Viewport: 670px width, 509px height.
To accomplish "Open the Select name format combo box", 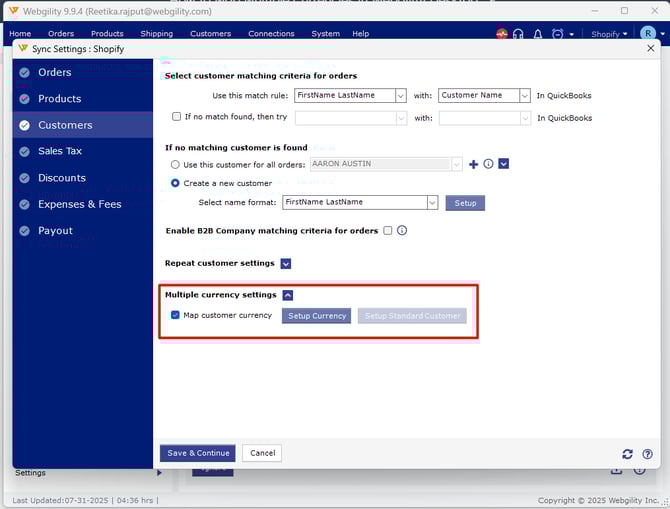I will tap(432, 202).
